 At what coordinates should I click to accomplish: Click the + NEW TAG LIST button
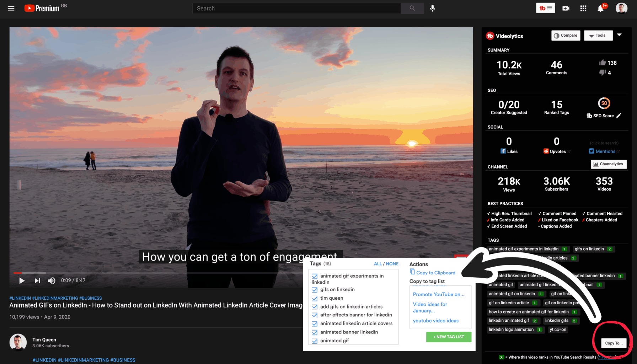click(449, 337)
